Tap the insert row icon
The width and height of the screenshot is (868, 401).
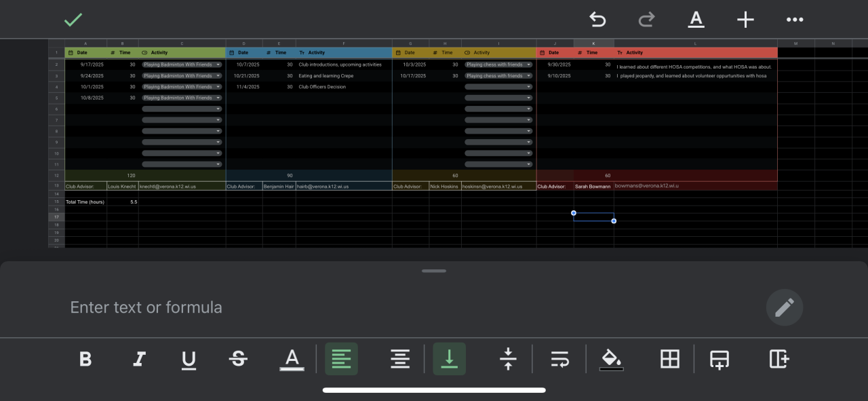pyautogui.click(x=719, y=359)
